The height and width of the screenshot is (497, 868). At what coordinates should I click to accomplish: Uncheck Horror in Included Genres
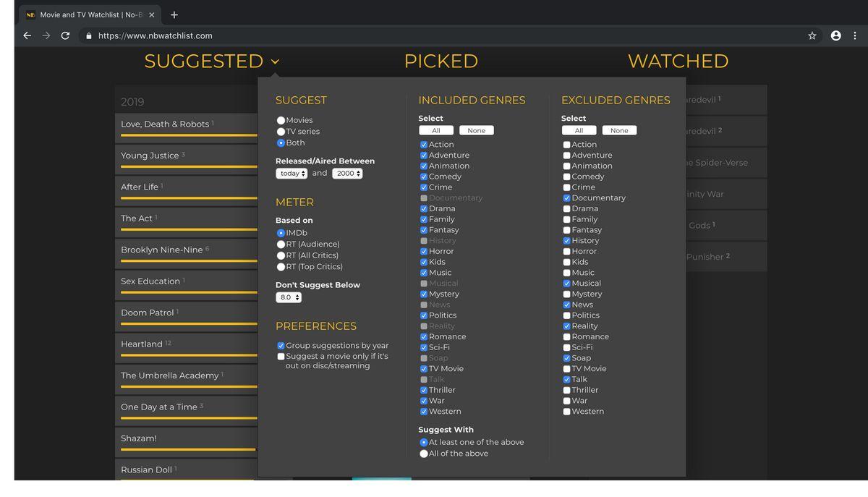[424, 252]
